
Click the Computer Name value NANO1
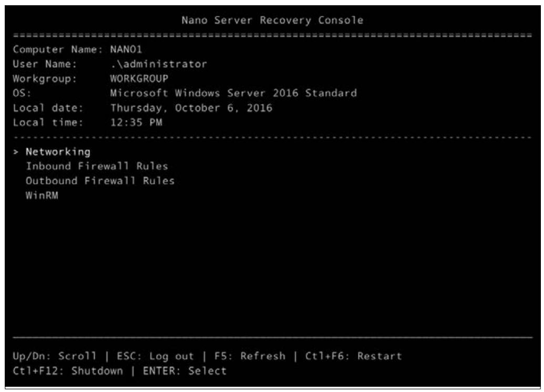(126, 49)
